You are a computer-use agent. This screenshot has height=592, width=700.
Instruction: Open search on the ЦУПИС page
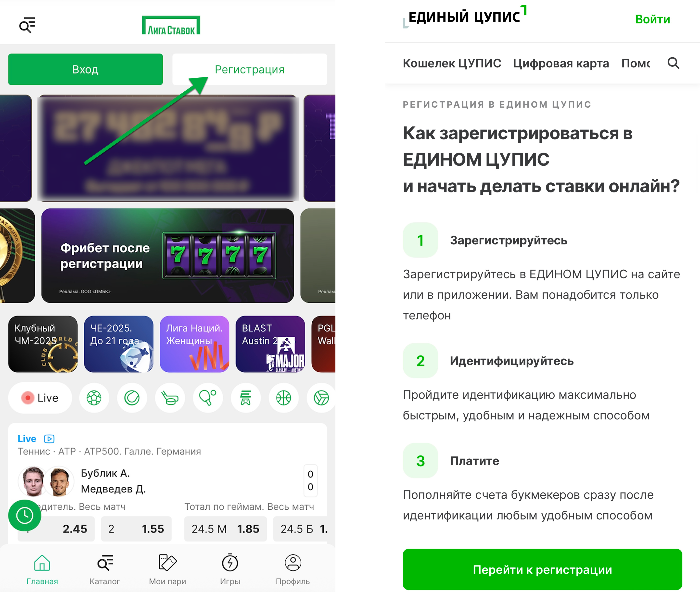point(673,63)
